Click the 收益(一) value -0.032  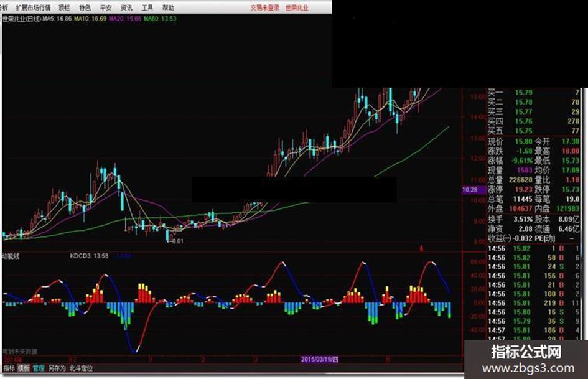(x=523, y=238)
